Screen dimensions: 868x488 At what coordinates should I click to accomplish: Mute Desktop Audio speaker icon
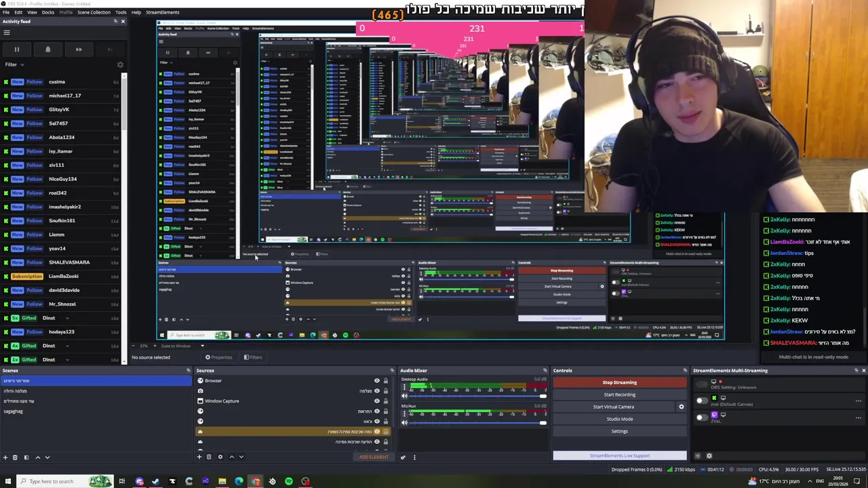tap(404, 396)
